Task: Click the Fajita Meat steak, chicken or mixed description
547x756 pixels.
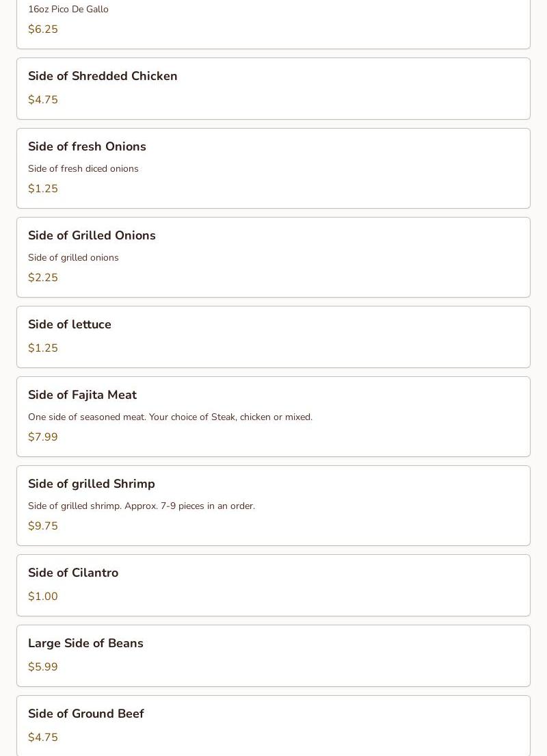Action: (x=170, y=417)
